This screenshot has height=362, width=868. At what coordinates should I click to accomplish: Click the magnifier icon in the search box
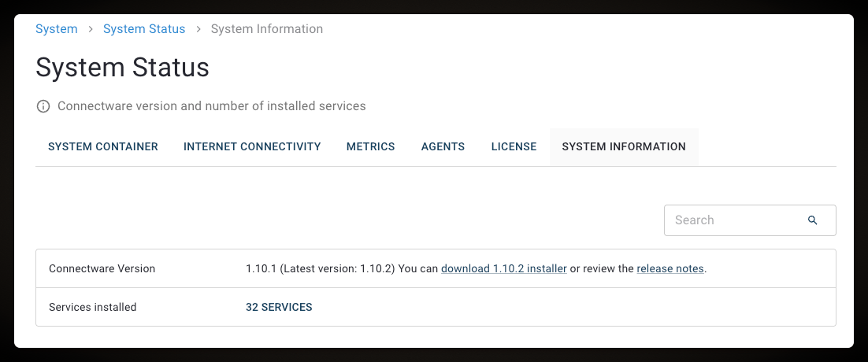813,220
